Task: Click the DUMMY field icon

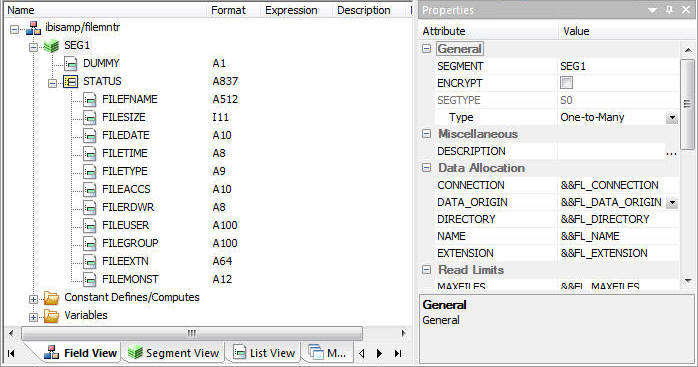Action: click(x=70, y=64)
